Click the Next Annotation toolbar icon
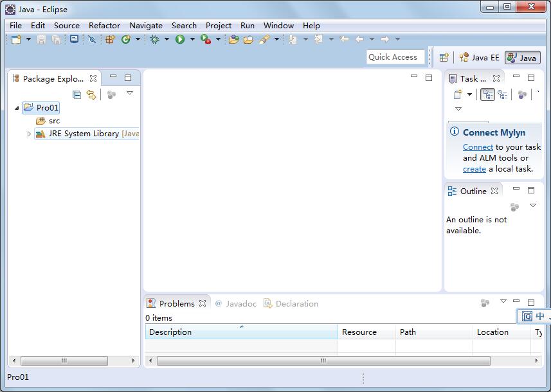Viewport: 551px width, 392px height. pyautogui.click(x=293, y=39)
